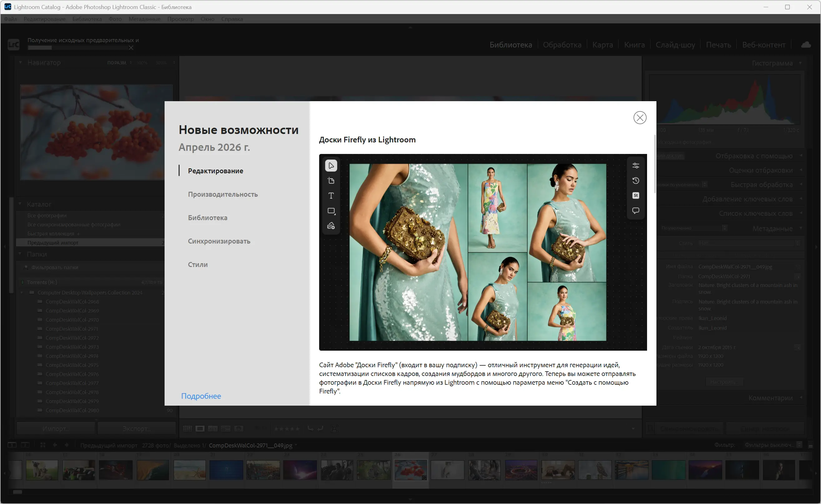Toggle the filter switch in filmstrip bar
Screen dimensions: 821x504
811,445
